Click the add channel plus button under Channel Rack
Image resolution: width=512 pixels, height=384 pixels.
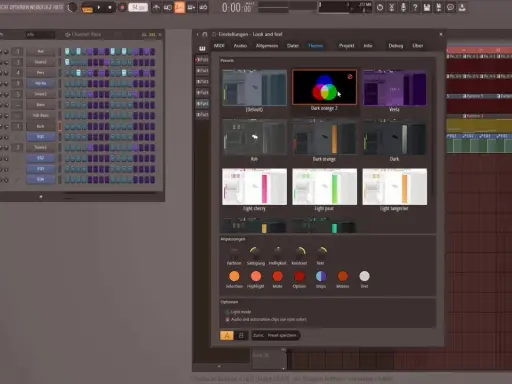click(41, 197)
